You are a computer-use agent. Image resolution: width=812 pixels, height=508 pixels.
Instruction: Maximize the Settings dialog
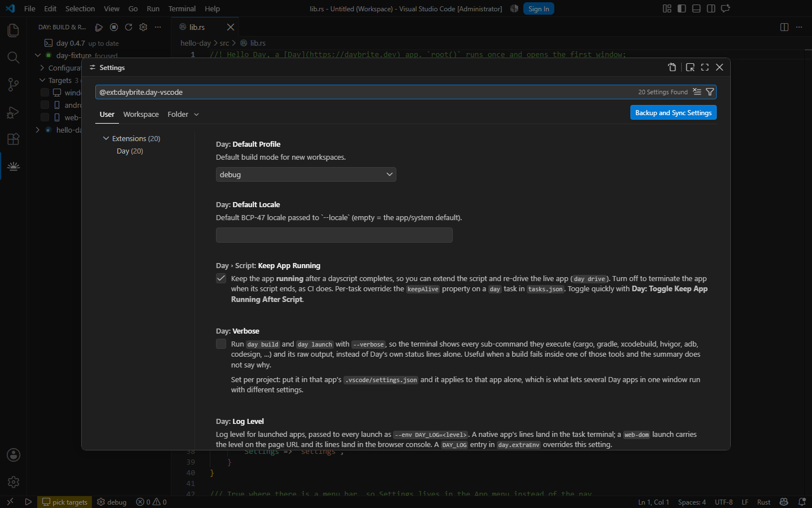(x=705, y=67)
